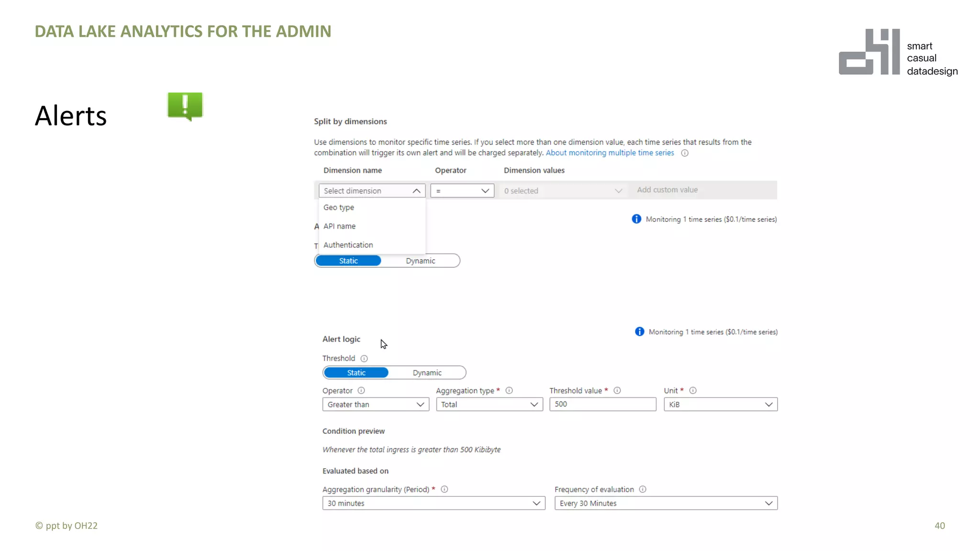The width and height of the screenshot is (980, 551).
Task: Click info icon next to Aggregation granularity (Period)
Action: (445, 489)
